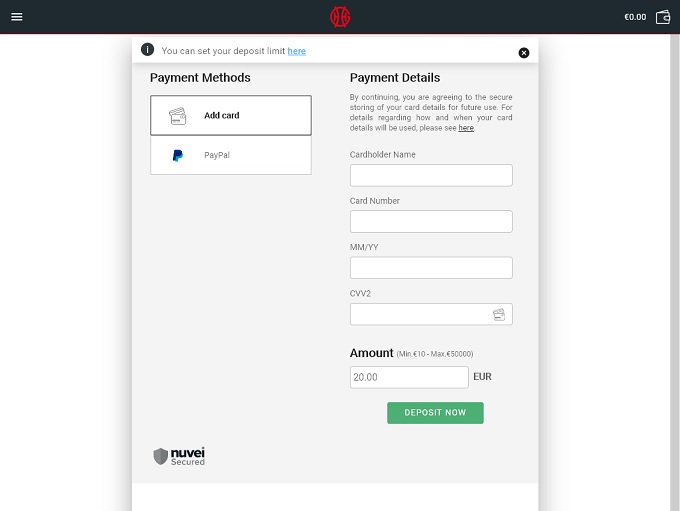
Task: Click the CVV2 input field
Action: 420,315
